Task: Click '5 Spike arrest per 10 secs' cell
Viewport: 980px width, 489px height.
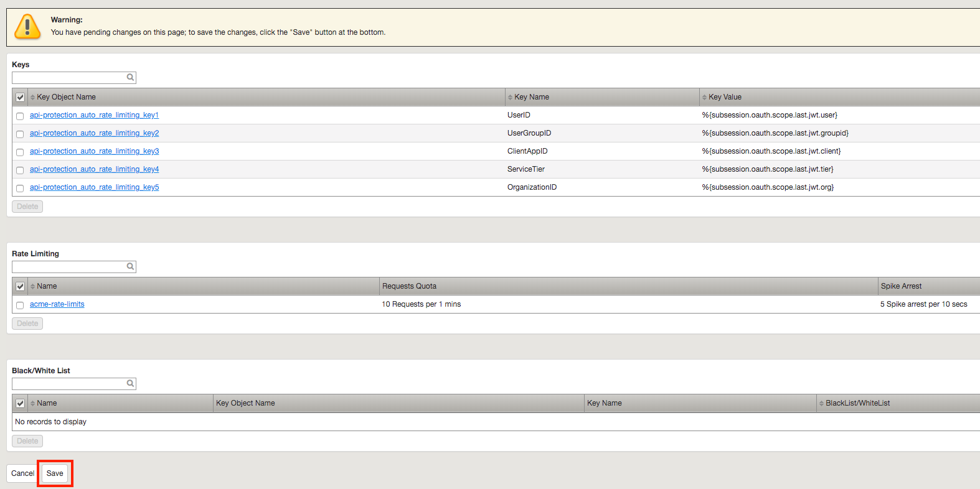Action: click(x=924, y=304)
